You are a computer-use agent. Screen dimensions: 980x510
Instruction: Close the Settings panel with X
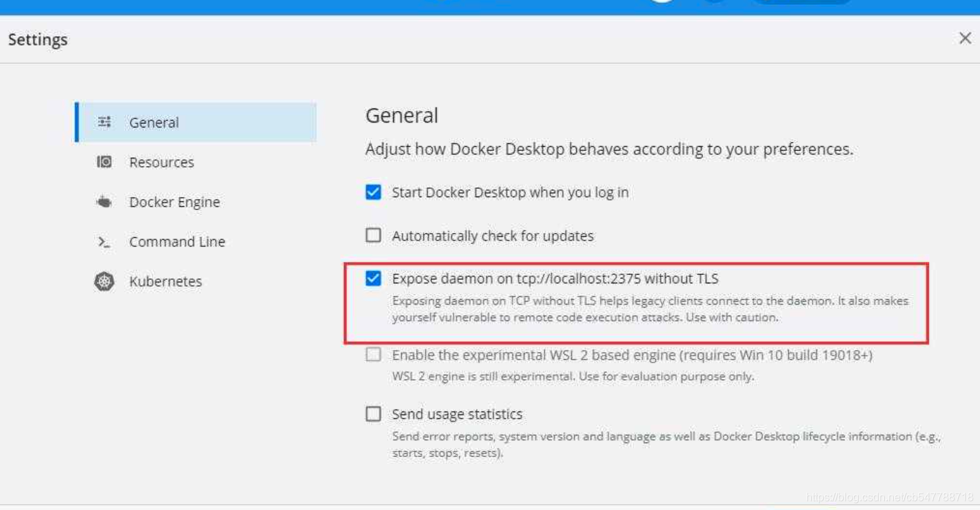[x=965, y=39]
